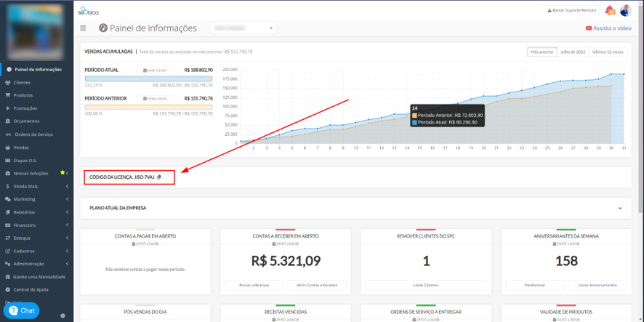Copy the license code with the copy icon
Image resolution: width=644 pixels, height=322 pixels.
[159, 177]
